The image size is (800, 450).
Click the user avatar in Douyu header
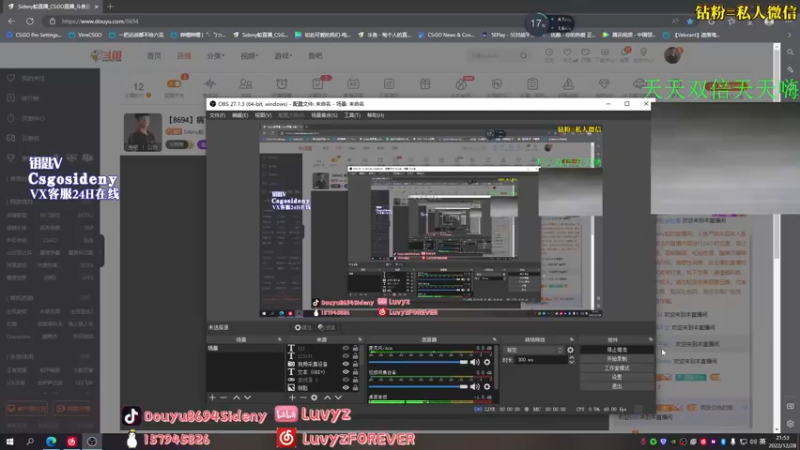pos(672,55)
